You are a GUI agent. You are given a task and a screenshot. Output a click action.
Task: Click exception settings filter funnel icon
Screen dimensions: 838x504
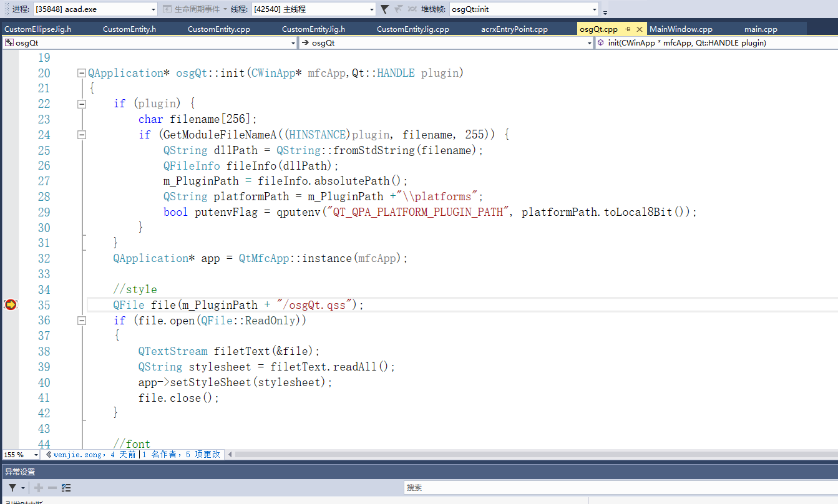[x=12, y=488]
